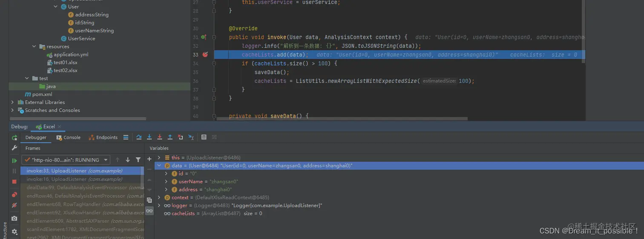Screen dimensions: 644x239
Task: Stop the debug session red square
Action: click(x=14, y=181)
